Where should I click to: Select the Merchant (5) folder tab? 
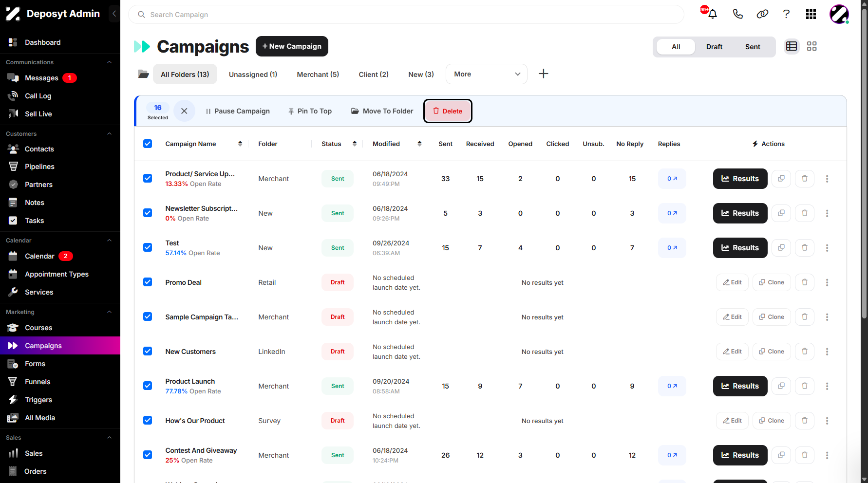coord(318,74)
